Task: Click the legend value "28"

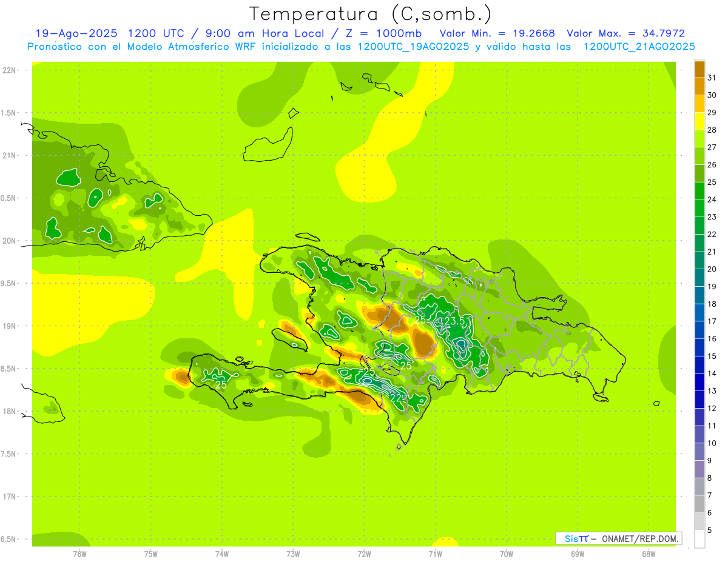Action: pyautogui.click(x=712, y=130)
